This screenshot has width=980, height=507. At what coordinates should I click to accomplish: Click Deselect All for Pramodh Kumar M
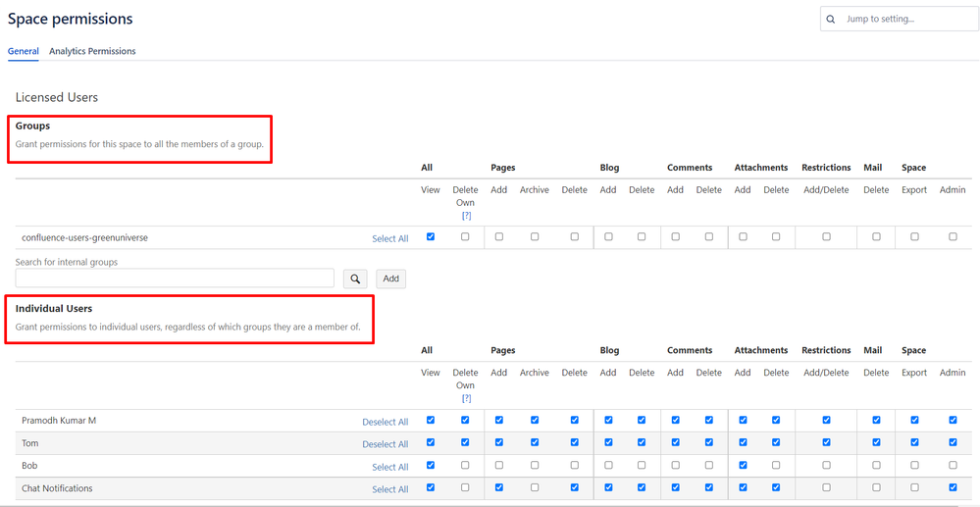click(386, 422)
